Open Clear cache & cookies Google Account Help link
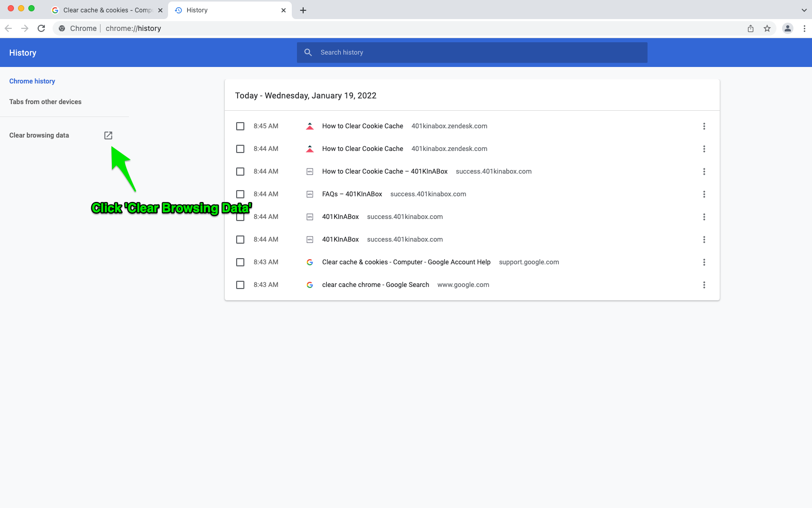The width and height of the screenshot is (812, 508). coord(406,262)
